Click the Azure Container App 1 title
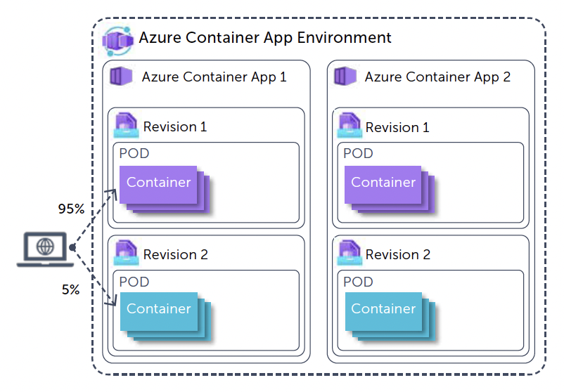 214,77
